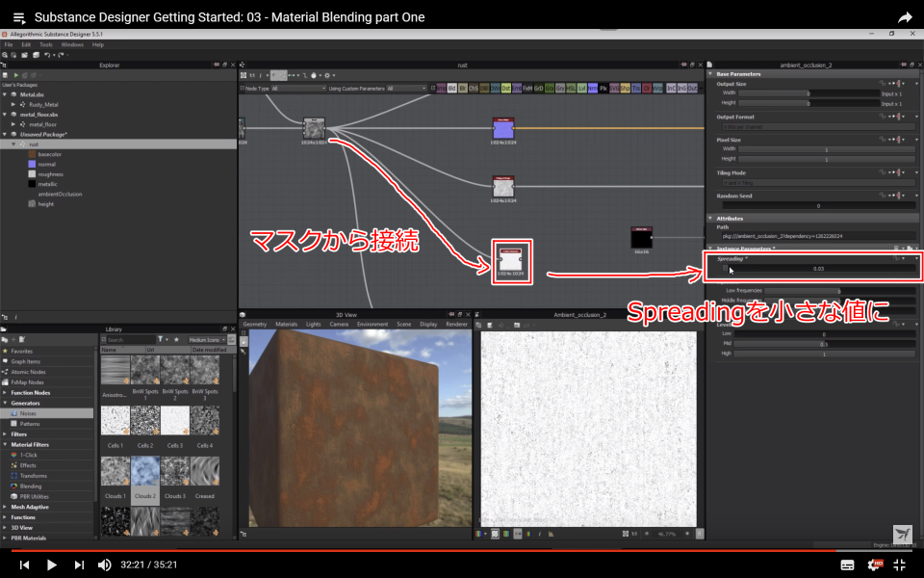Collapse the Attributes section

pyautogui.click(x=710, y=219)
